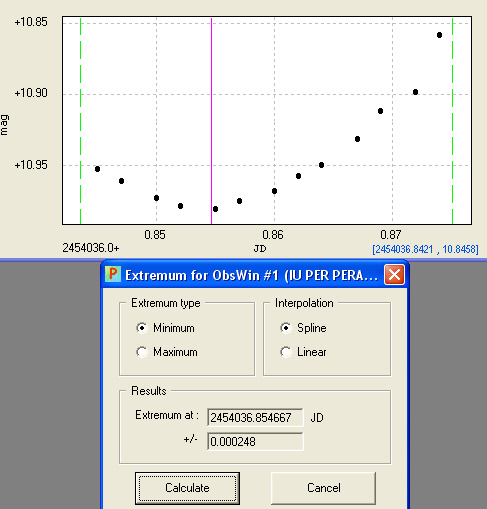487x509 pixels.
Task: Click the magenta extremum marker line
Action: pos(211,120)
